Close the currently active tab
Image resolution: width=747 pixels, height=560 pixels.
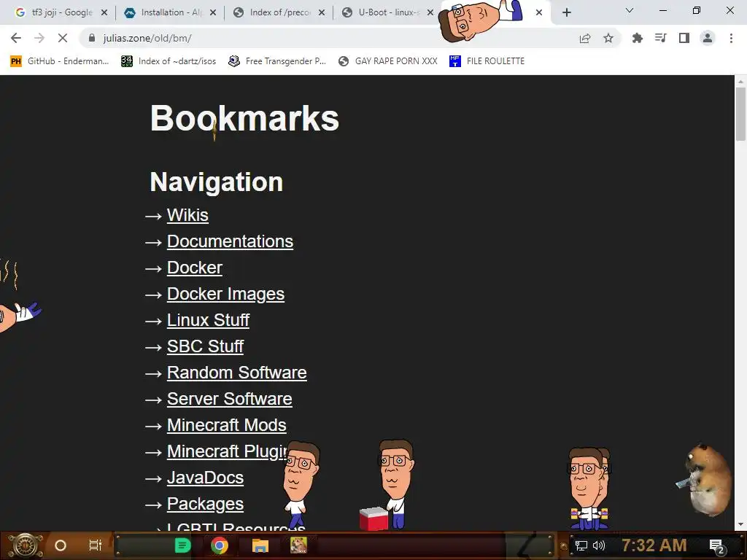point(539,12)
